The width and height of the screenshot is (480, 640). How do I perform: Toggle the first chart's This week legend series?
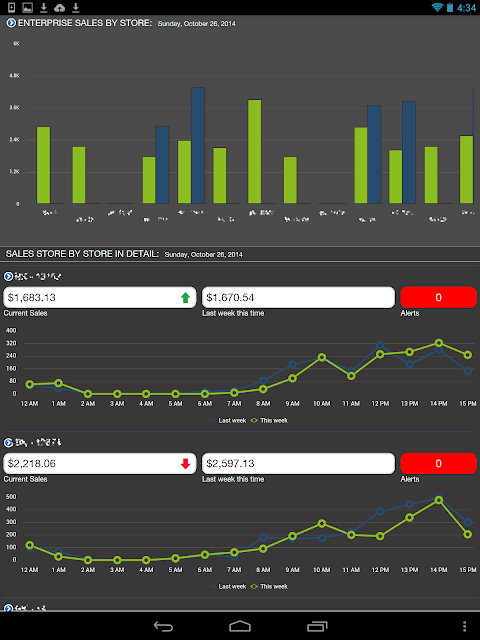click(269, 420)
